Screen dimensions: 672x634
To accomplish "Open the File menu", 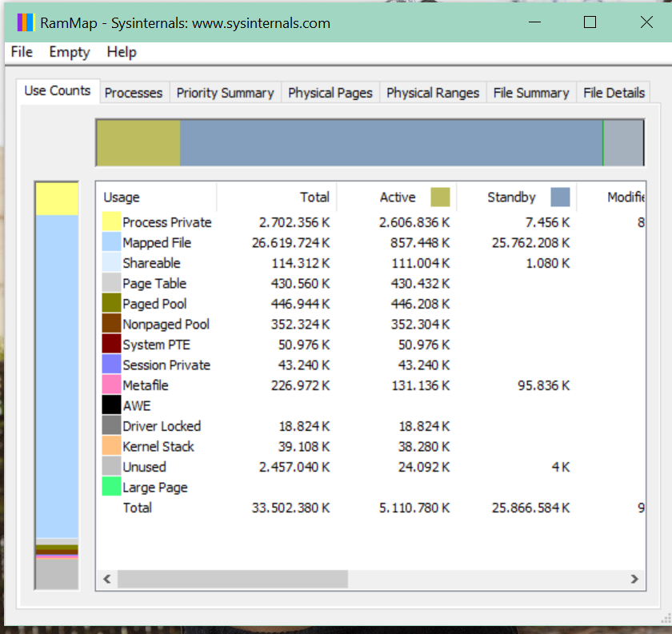I will [x=22, y=52].
